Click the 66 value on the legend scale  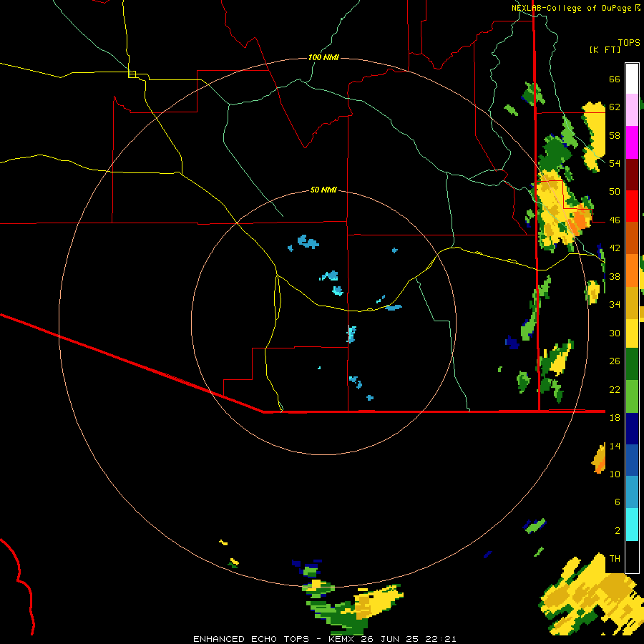point(615,79)
